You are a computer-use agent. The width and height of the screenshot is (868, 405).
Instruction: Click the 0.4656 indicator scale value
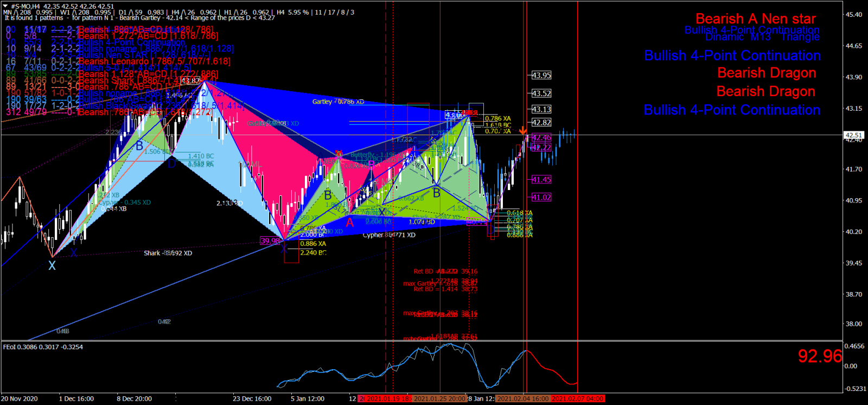tap(854, 346)
